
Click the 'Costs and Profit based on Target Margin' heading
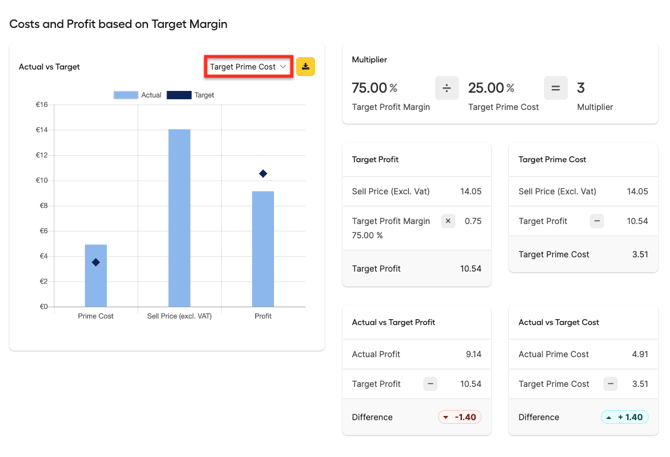click(118, 24)
